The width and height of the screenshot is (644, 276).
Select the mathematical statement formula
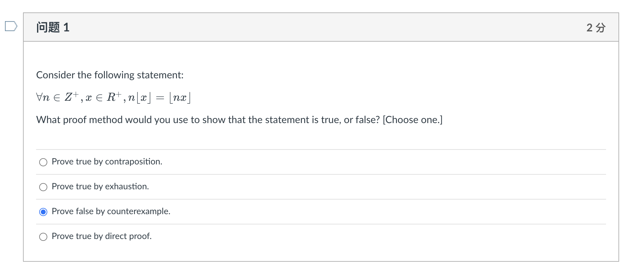(113, 97)
